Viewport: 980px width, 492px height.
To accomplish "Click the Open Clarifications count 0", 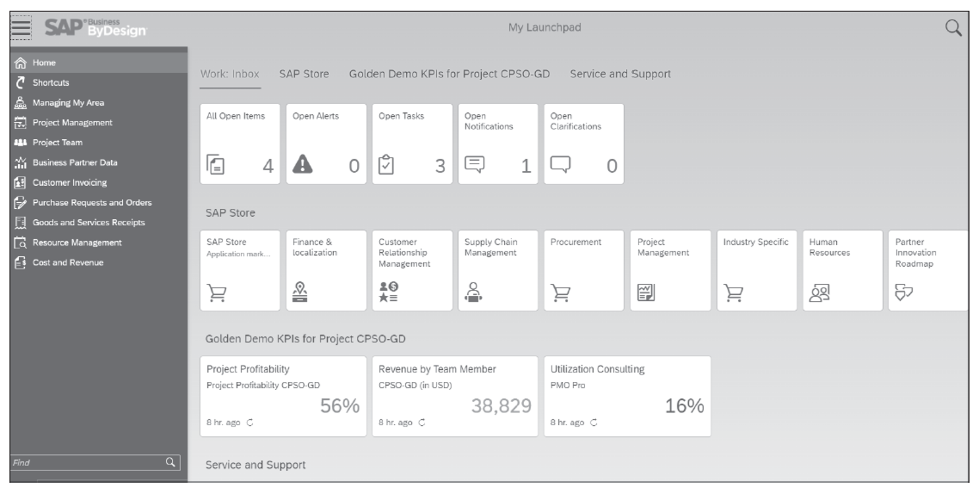I will (x=612, y=166).
